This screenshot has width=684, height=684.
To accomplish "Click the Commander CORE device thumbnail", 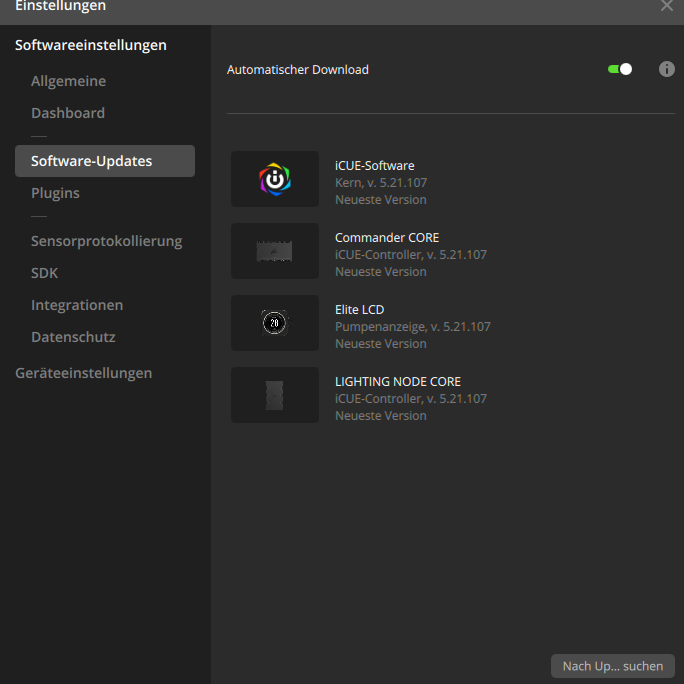I will 275,251.
